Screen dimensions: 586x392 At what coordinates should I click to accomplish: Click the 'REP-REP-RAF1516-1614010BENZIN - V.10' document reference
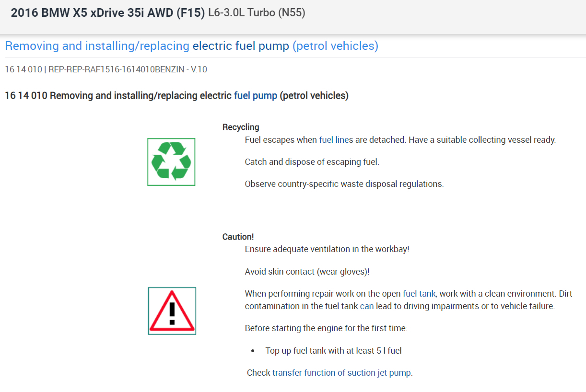(x=128, y=69)
